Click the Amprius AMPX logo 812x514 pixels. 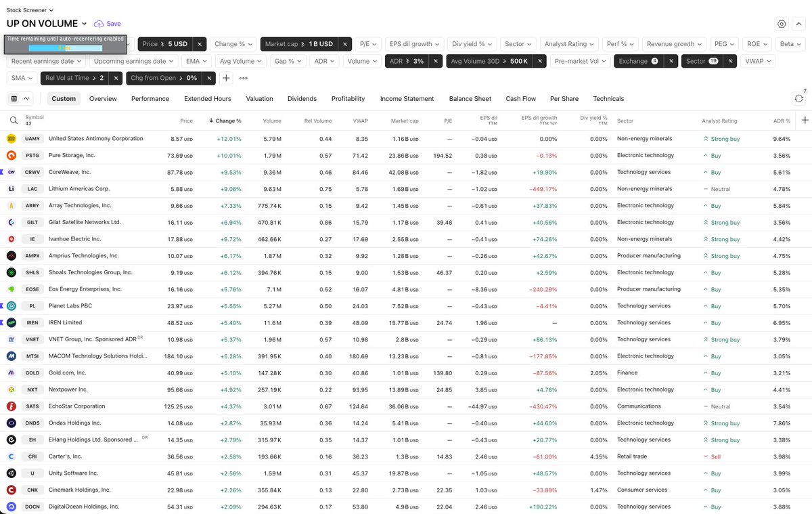point(12,256)
